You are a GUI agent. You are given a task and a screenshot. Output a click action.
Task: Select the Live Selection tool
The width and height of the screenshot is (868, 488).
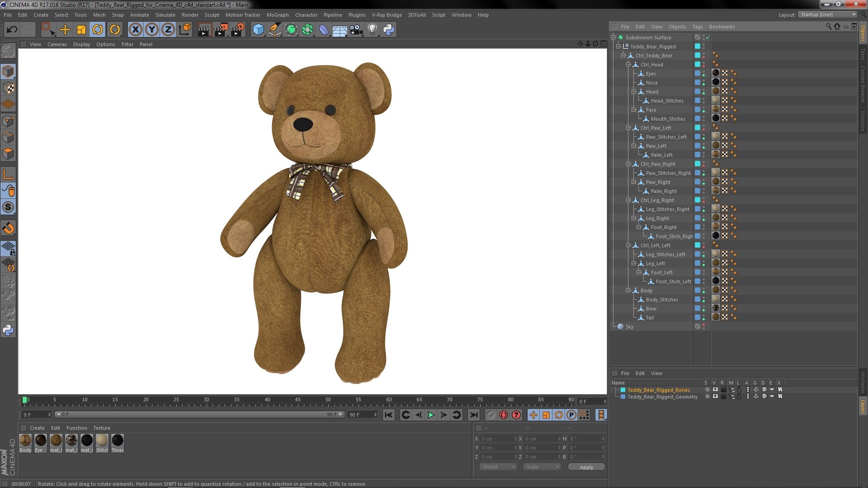pyautogui.click(x=48, y=30)
